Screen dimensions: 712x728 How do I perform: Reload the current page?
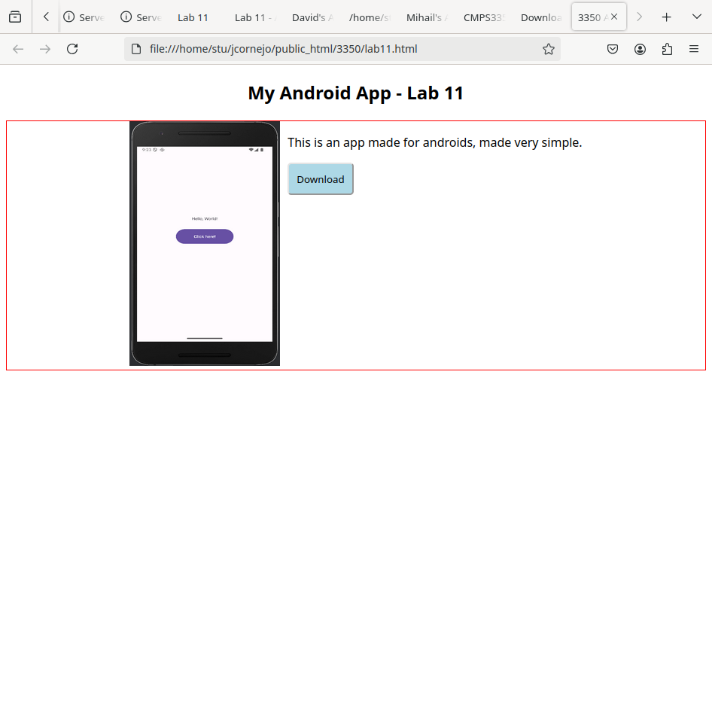click(72, 49)
